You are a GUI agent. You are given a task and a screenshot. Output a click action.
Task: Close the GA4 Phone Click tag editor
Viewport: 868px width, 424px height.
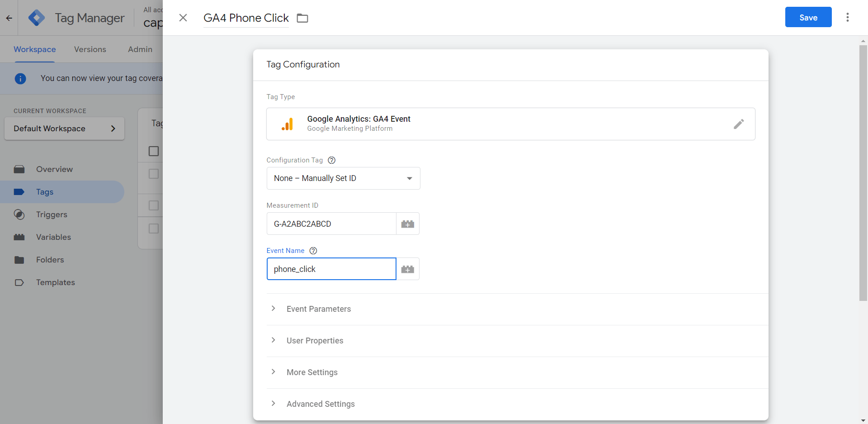pos(183,18)
